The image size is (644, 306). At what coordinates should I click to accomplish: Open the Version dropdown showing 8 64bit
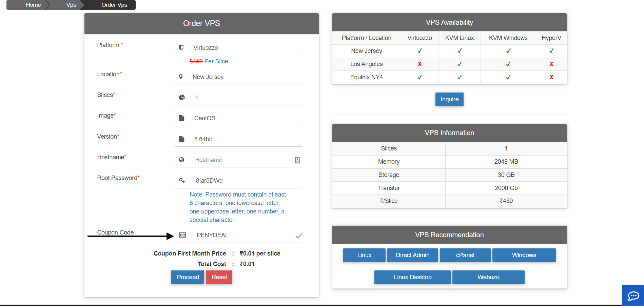click(238, 139)
